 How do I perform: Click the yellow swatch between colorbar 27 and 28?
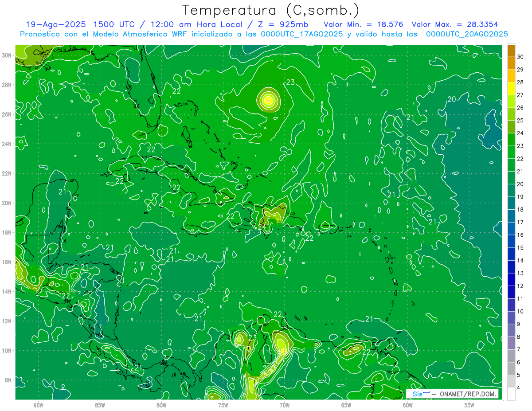[511, 88]
